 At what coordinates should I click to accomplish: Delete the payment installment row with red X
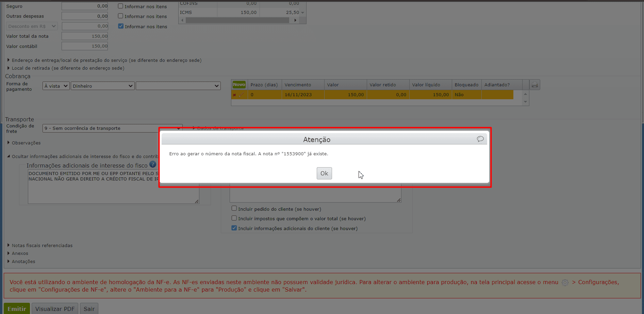[x=234, y=95]
